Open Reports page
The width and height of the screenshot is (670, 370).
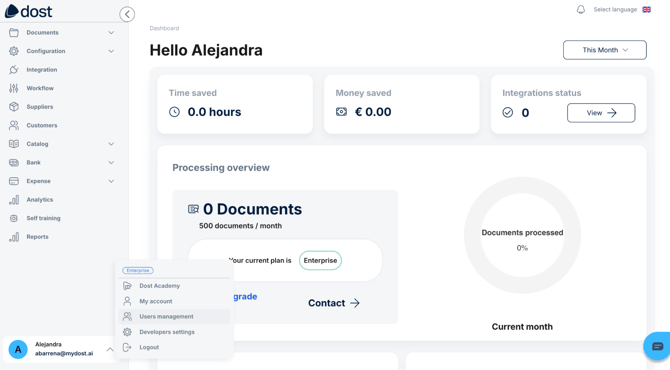38,237
